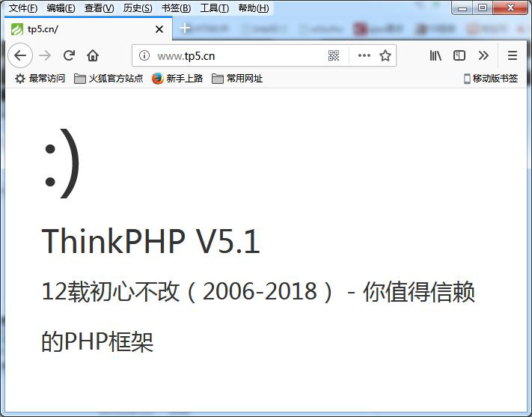Open the 书签(B) menu
Screen dimensions: 532x417
[176, 8]
